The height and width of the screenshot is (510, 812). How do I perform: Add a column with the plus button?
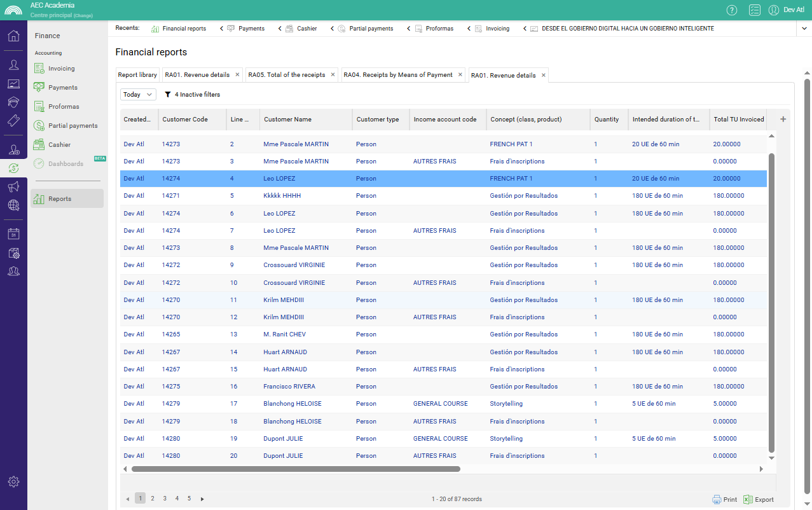pos(783,120)
